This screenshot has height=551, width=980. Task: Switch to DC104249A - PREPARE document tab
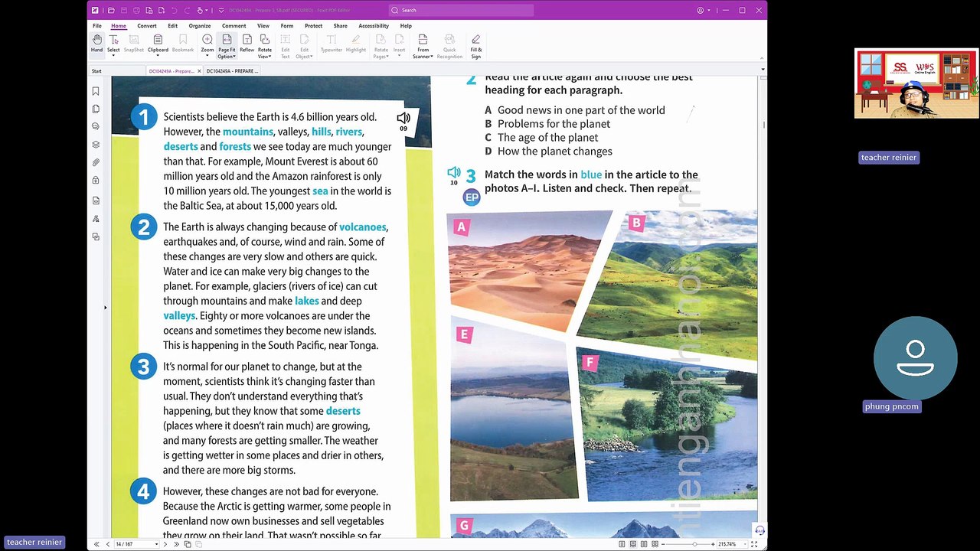(233, 71)
